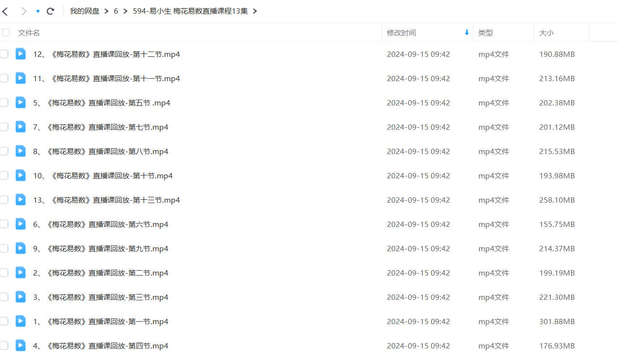The image size is (618, 364).
Task: Click the video icon of 第一节.mp4
Action: pos(20,321)
